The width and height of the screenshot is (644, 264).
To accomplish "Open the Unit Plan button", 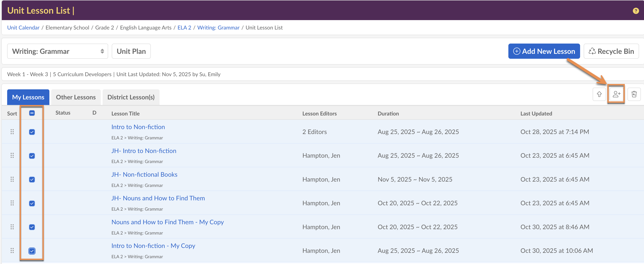I will (131, 51).
